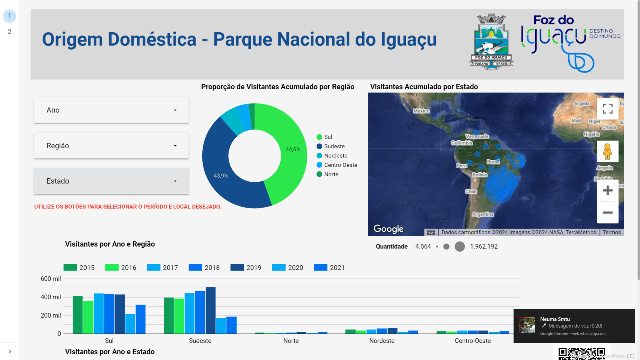Open the Termos link on map

(x=611, y=232)
